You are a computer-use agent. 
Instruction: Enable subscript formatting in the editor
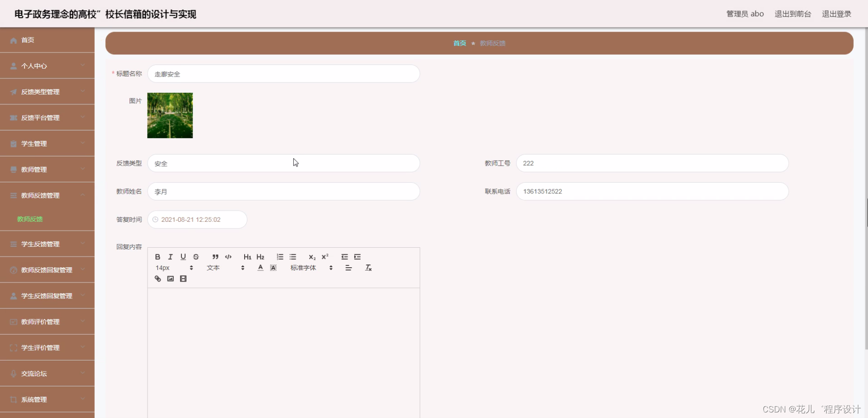click(311, 257)
